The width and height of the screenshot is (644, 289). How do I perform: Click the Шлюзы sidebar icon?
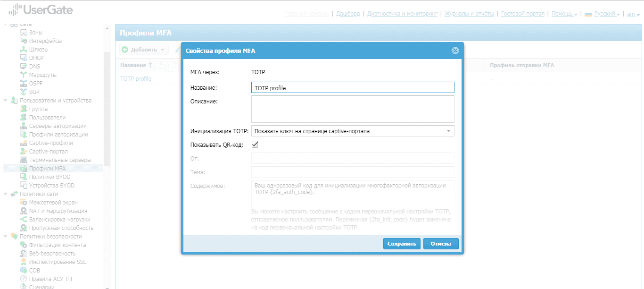(x=24, y=50)
